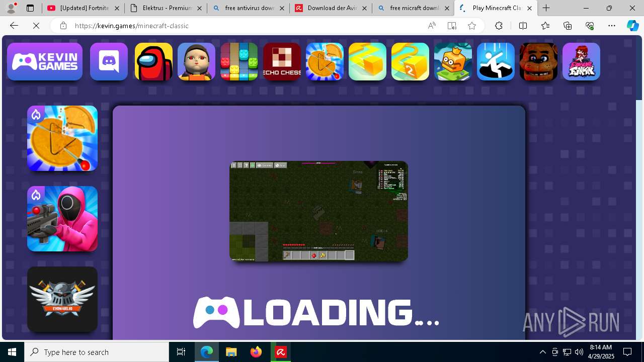Open Firefox from taskbar
The width and height of the screenshot is (644, 362).
click(x=256, y=352)
